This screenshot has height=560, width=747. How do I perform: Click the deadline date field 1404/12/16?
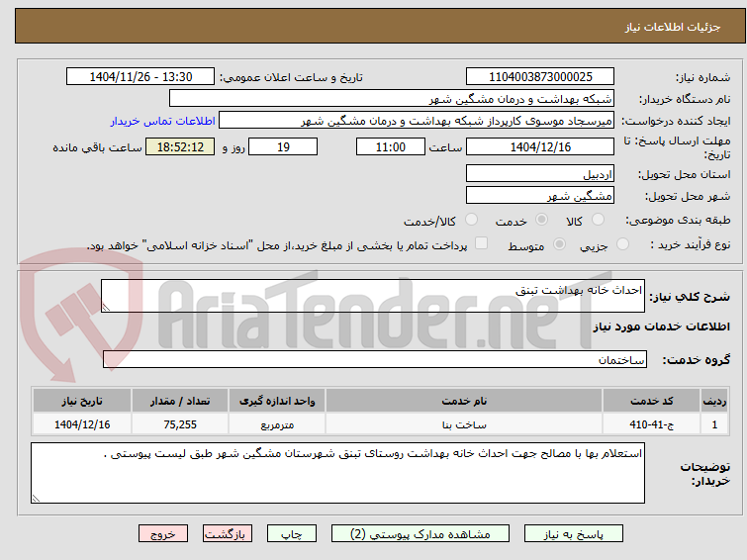click(540, 146)
